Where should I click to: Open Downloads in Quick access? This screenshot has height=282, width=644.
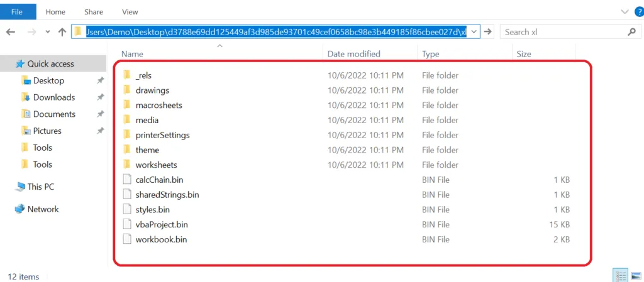(54, 97)
